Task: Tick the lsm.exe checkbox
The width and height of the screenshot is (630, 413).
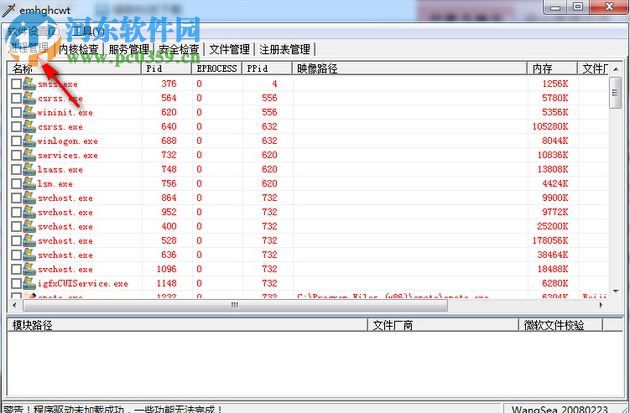Action: point(16,184)
